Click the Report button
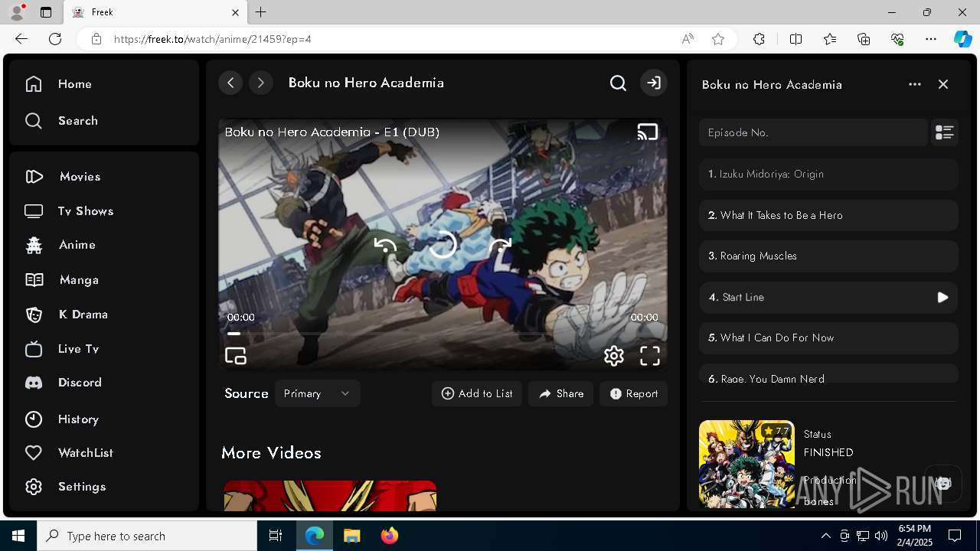 point(634,393)
